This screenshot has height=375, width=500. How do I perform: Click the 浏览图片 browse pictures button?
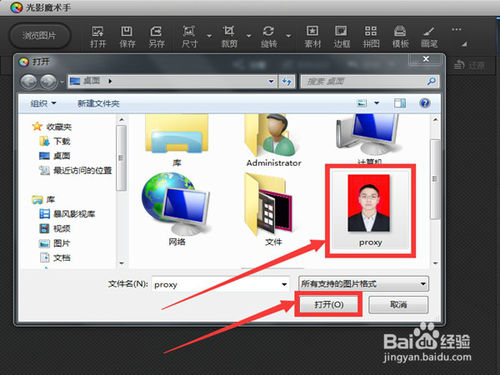coord(39,36)
